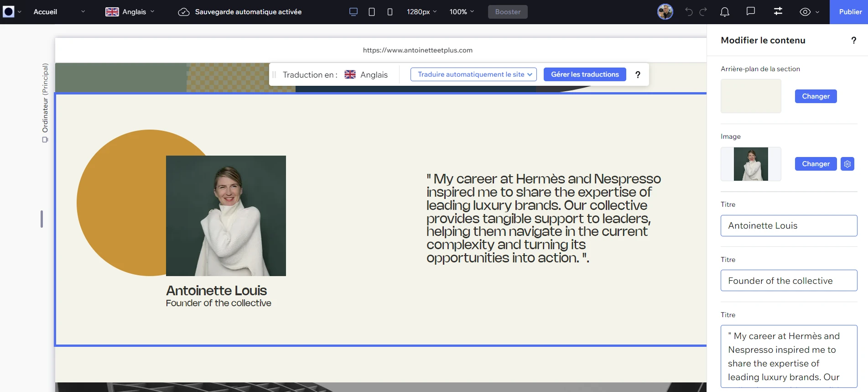Switch to mobile breakpoint view
The width and height of the screenshot is (868, 392).
(390, 12)
